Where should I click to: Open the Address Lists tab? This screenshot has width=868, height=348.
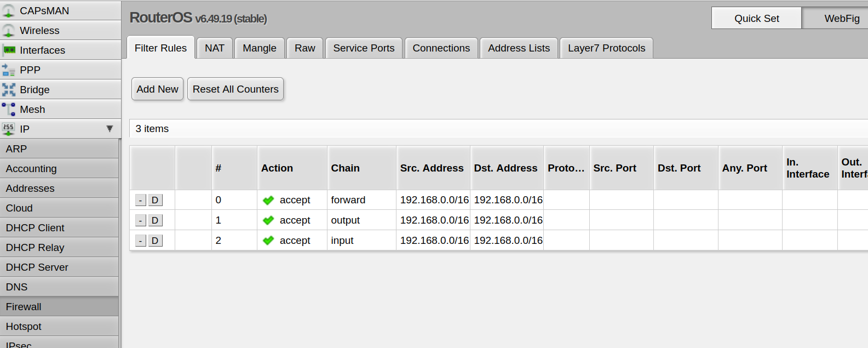[519, 48]
